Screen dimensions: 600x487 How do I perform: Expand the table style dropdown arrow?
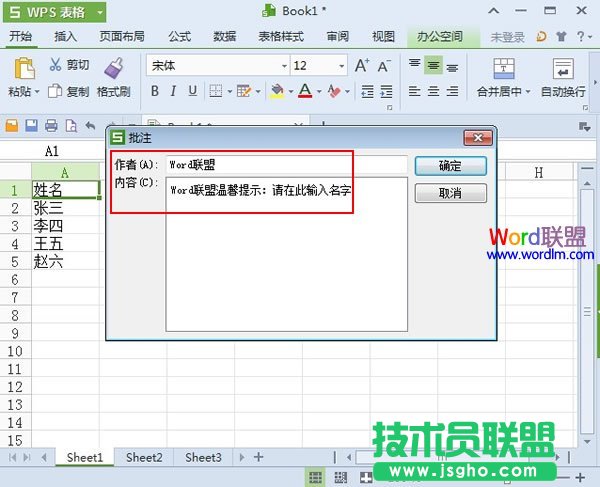(258, 91)
